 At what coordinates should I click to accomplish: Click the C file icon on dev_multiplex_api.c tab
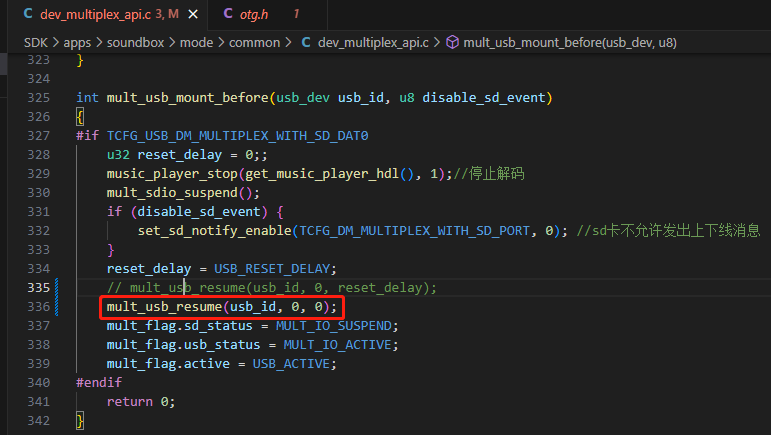pyautogui.click(x=28, y=14)
